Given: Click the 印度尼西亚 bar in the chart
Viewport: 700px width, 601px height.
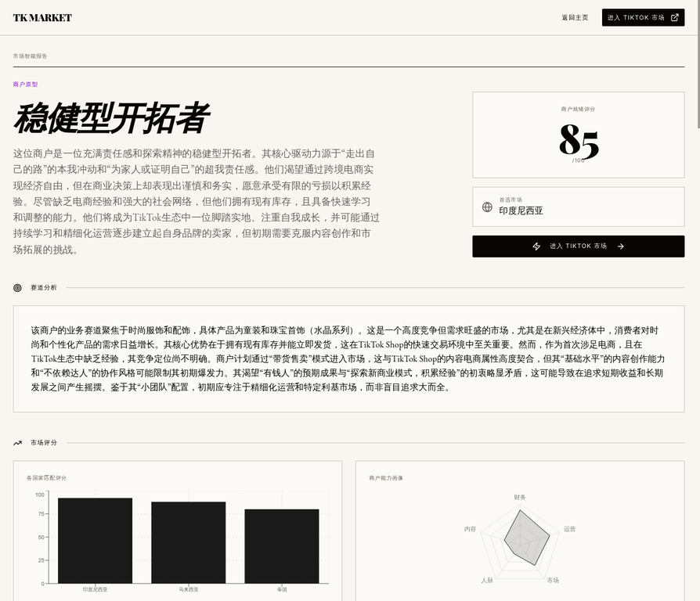Looking at the screenshot, I should [x=95, y=540].
